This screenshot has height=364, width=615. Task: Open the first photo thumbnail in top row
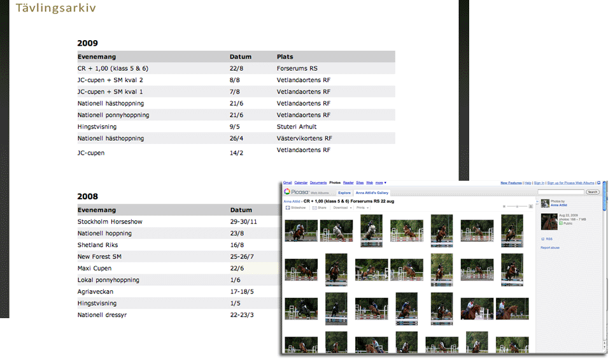pos(301,230)
